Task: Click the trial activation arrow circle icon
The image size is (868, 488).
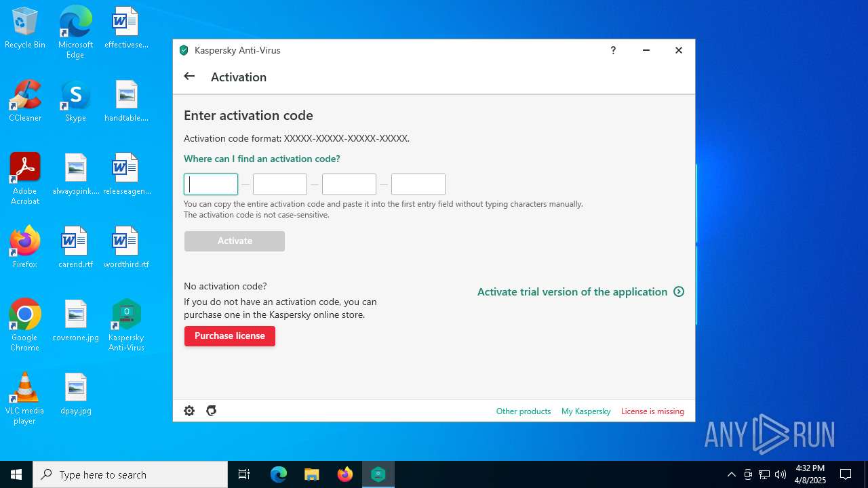Action: [x=679, y=291]
